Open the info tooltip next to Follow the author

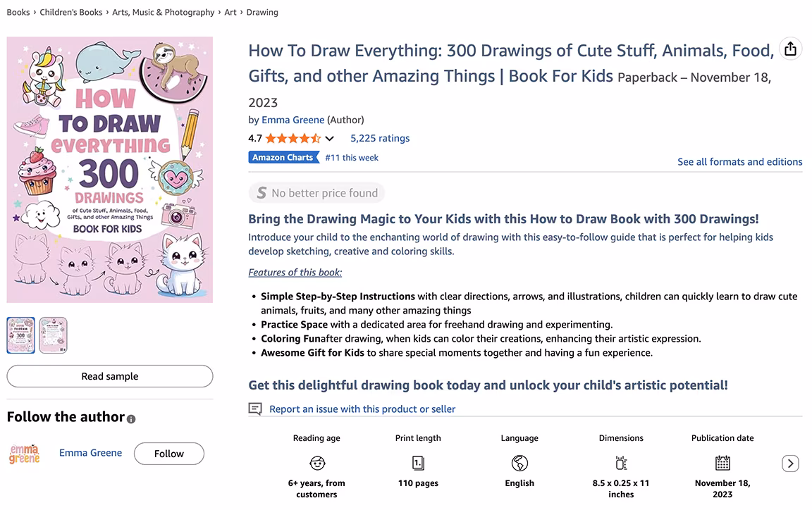(131, 419)
